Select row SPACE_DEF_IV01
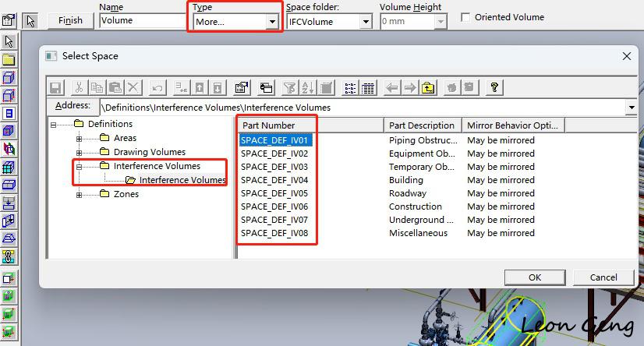This screenshot has height=346, width=644. [x=274, y=140]
